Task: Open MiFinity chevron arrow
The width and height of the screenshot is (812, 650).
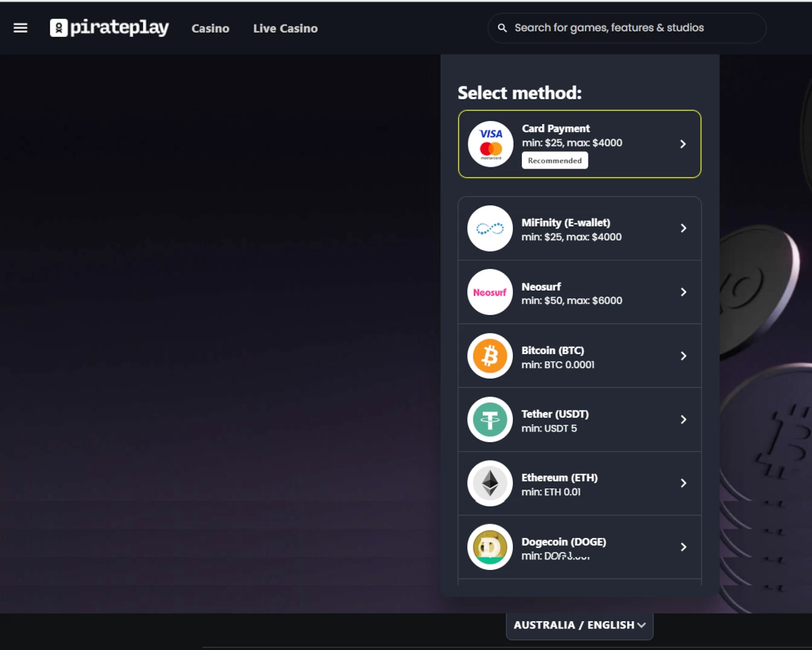Action: coord(683,228)
